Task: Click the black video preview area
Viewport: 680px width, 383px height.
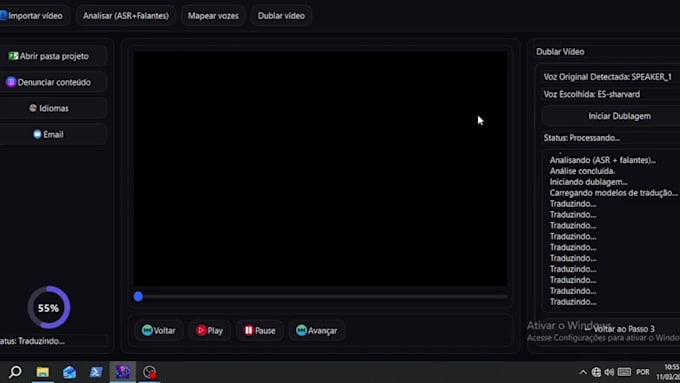Action: (x=320, y=169)
